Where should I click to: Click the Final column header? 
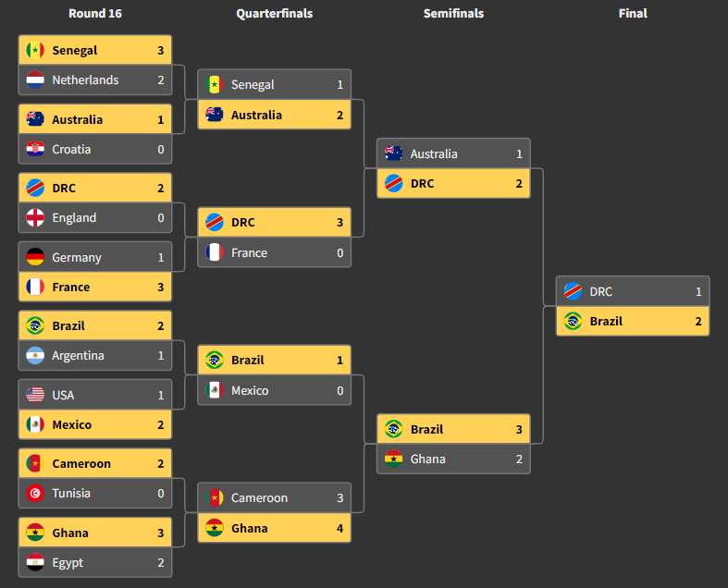633,14
